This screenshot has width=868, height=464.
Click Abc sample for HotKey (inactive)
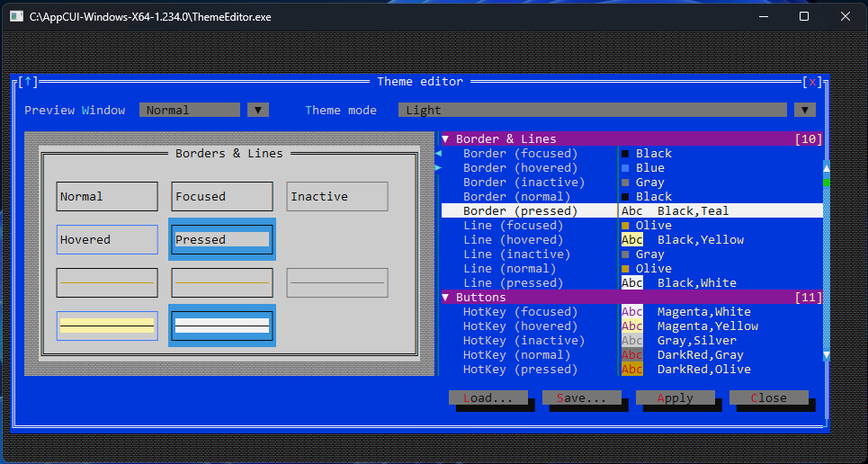(x=632, y=341)
